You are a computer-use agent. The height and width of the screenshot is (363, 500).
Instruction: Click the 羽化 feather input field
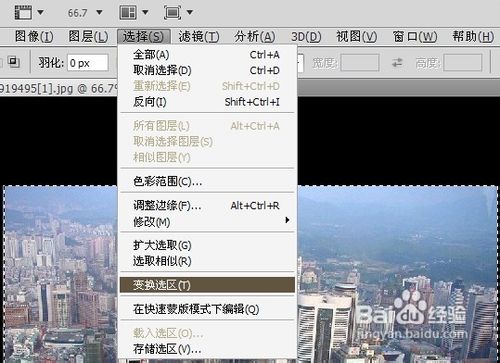[x=88, y=63]
